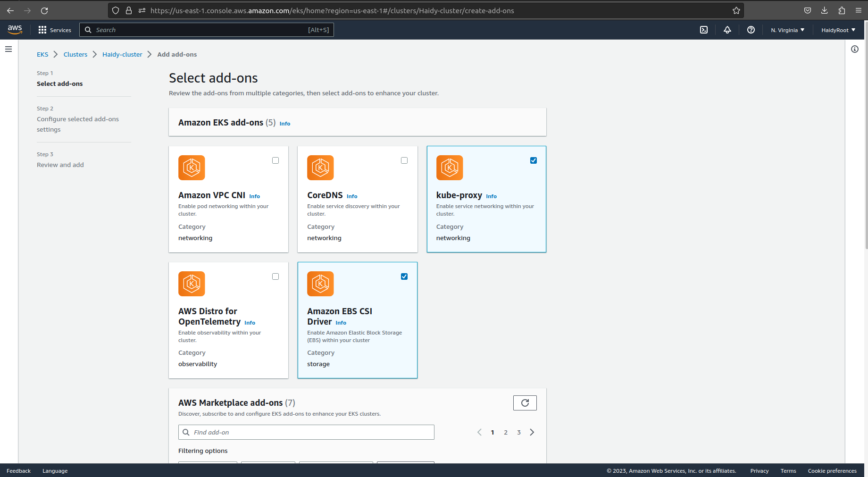Image resolution: width=868 pixels, height=477 pixels.
Task: Click the AWS console Search box
Action: [x=207, y=30]
